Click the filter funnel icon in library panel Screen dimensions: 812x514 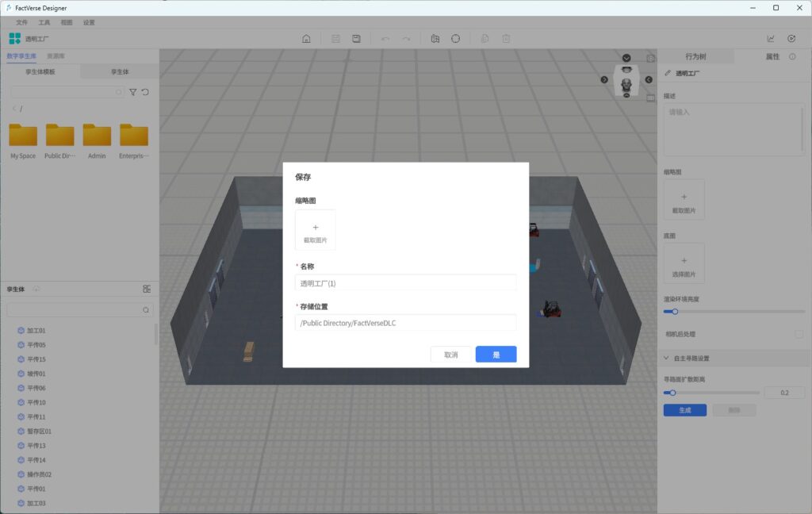pyautogui.click(x=132, y=92)
